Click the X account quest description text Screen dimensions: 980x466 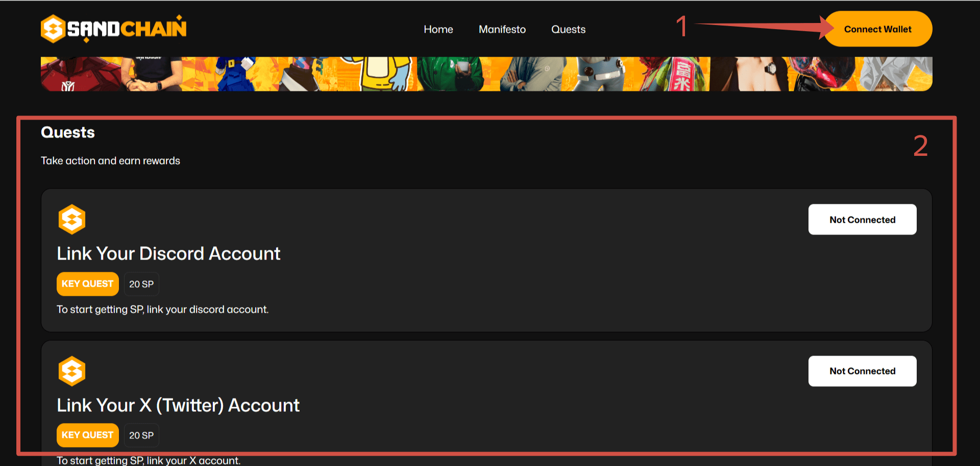[148, 460]
